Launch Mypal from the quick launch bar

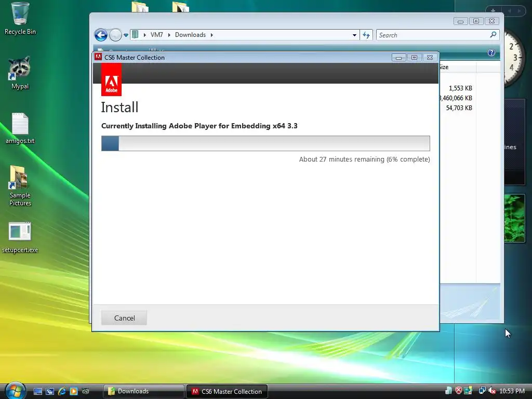coord(86,391)
